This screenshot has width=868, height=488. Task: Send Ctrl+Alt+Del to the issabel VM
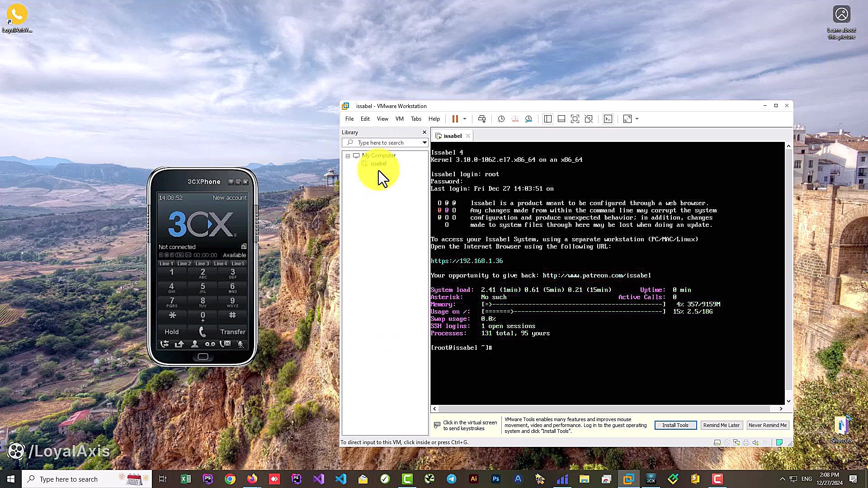[x=482, y=119]
